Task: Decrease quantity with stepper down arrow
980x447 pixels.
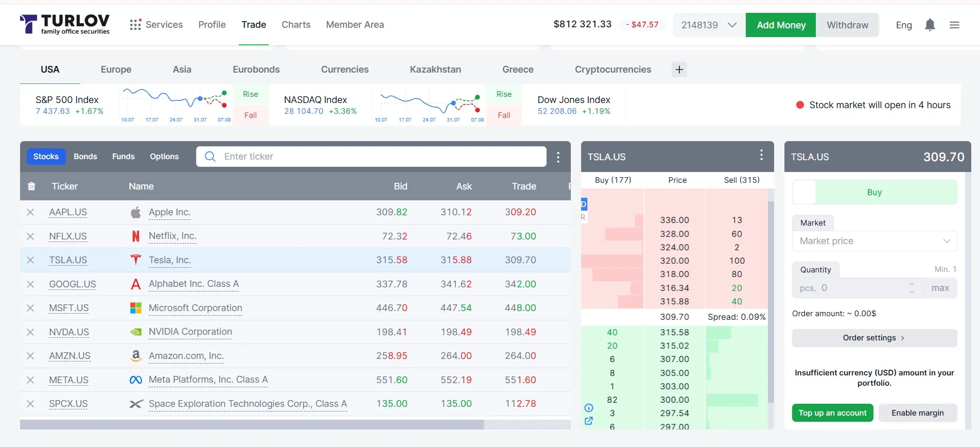Action: pos(912,292)
